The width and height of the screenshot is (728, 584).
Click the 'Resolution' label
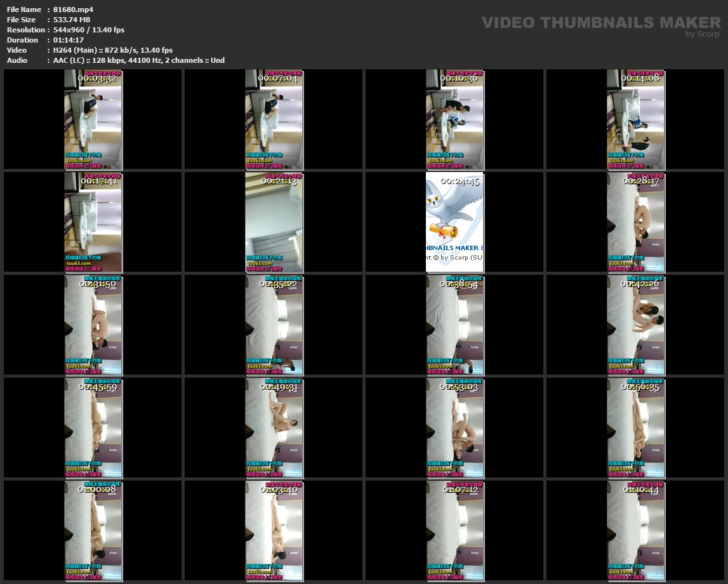(x=25, y=30)
